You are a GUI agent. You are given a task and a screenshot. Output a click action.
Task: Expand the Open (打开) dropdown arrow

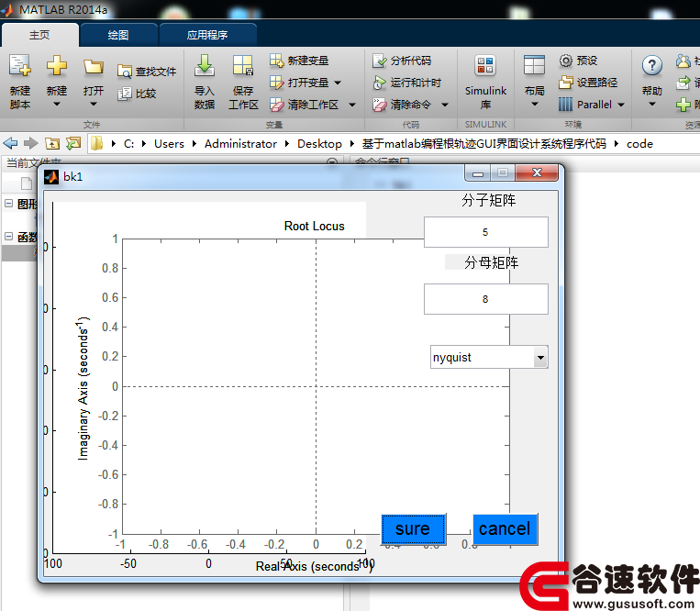click(x=94, y=105)
